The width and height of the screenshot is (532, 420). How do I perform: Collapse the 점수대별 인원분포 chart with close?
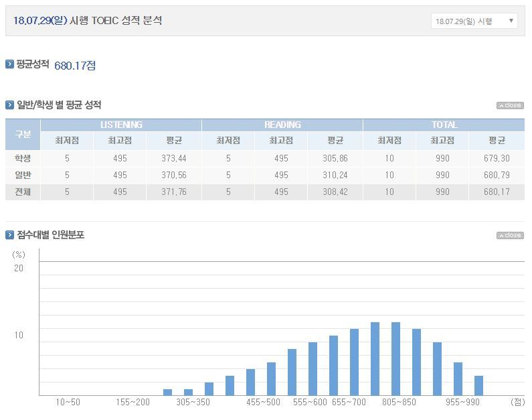click(510, 235)
